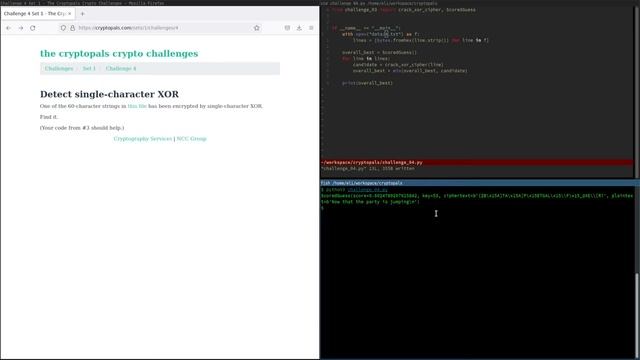640x360 pixels.
Task: Open Firefox hamburger menu
Action: (x=311, y=28)
